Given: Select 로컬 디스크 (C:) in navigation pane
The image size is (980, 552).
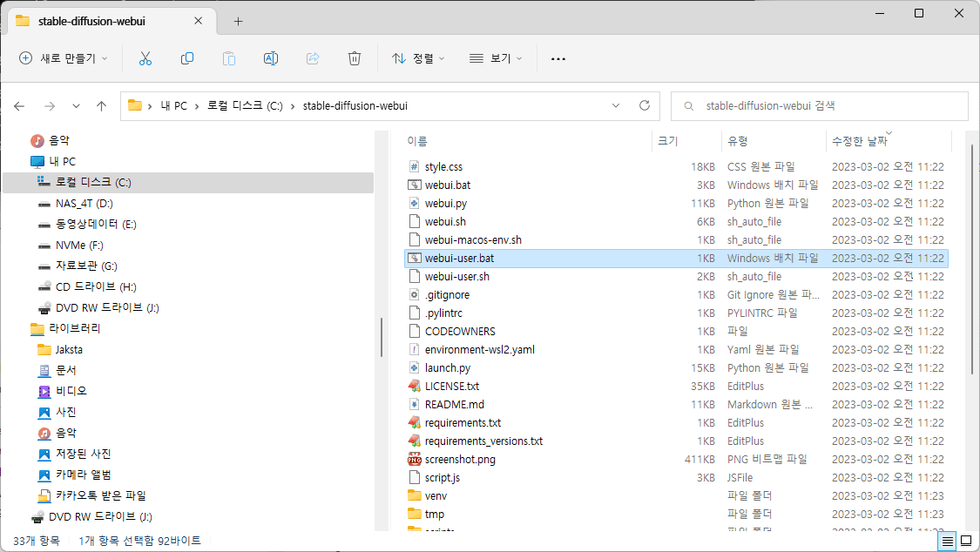Looking at the screenshot, I should click(x=93, y=182).
